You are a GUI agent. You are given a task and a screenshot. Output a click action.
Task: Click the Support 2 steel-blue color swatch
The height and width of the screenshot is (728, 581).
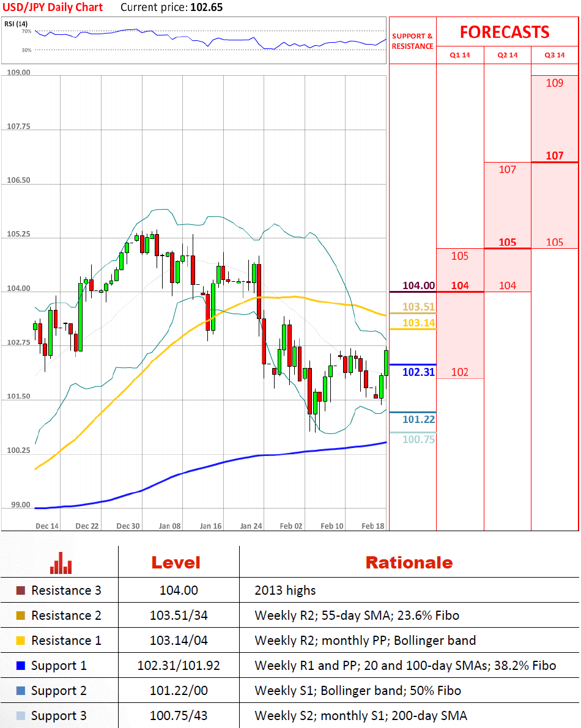tap(21, 691)
